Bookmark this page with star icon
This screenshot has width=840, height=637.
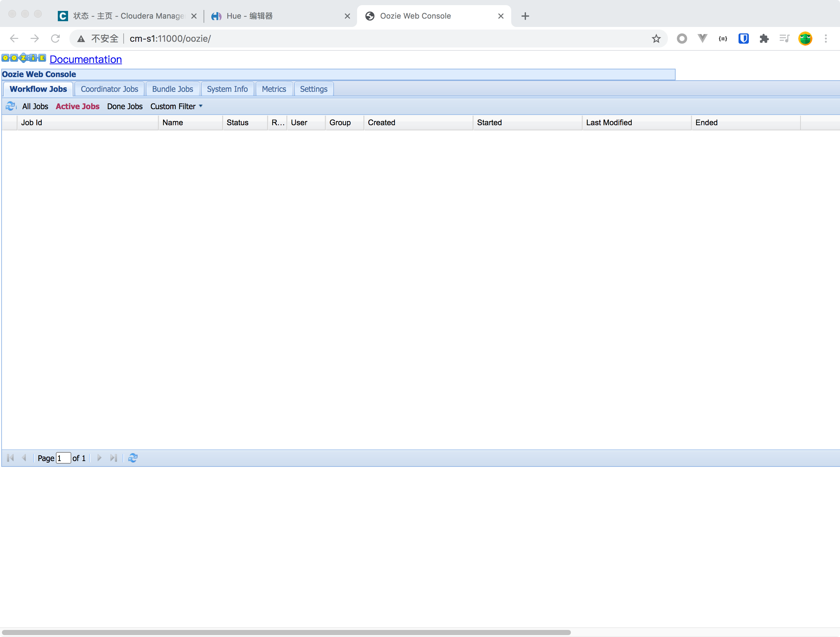[x=656, y=39]
